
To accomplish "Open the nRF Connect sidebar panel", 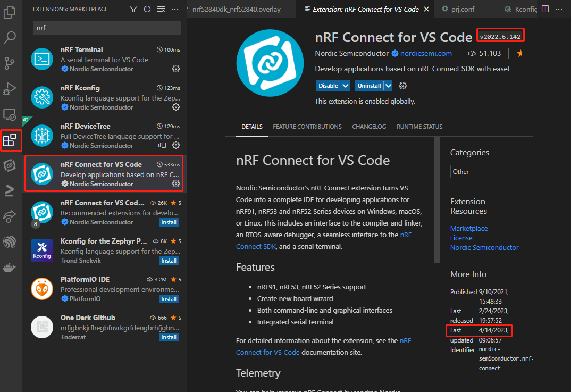I will (x=11, y=165).
